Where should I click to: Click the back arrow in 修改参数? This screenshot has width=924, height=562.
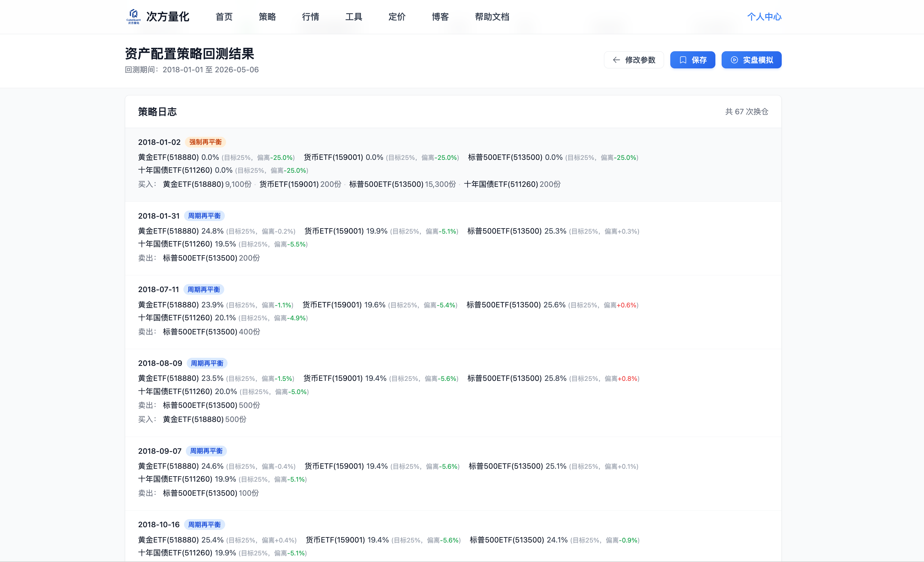pos(616,60)
